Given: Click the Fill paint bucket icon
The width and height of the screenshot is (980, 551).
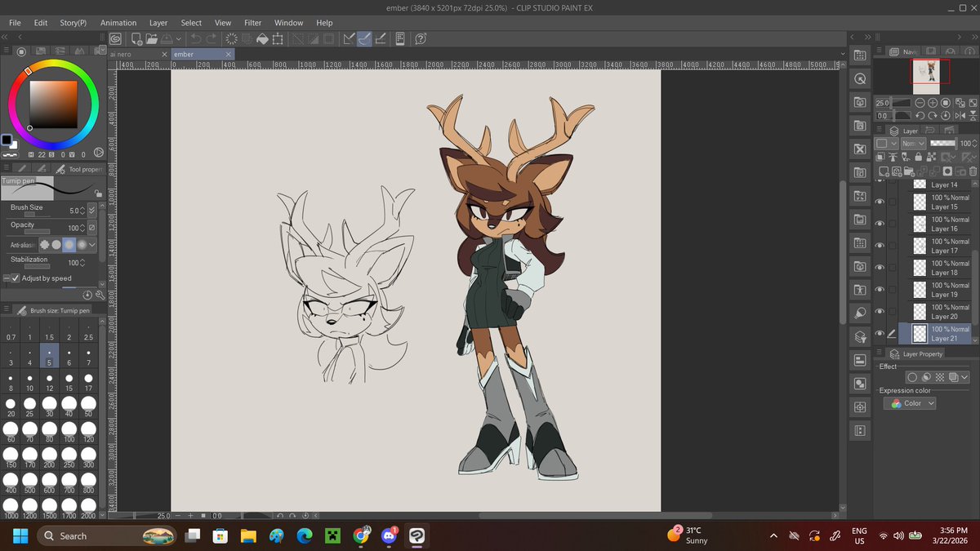Looking at the screenshot, I should 262,38.
